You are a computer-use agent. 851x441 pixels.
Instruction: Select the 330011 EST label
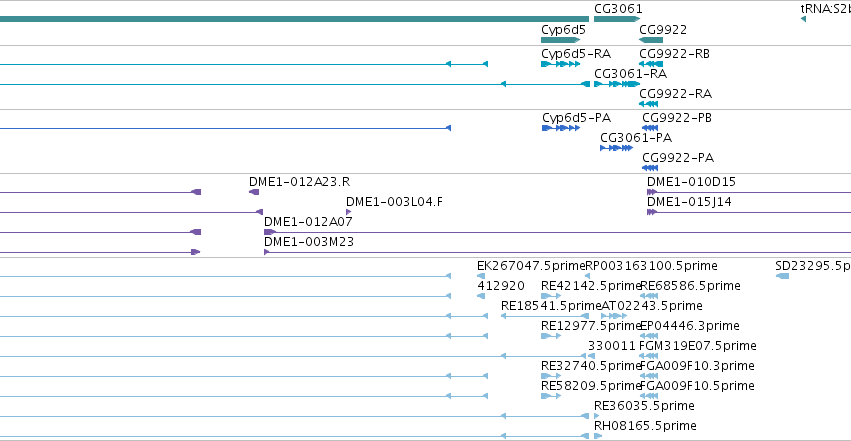click(612, 346)
